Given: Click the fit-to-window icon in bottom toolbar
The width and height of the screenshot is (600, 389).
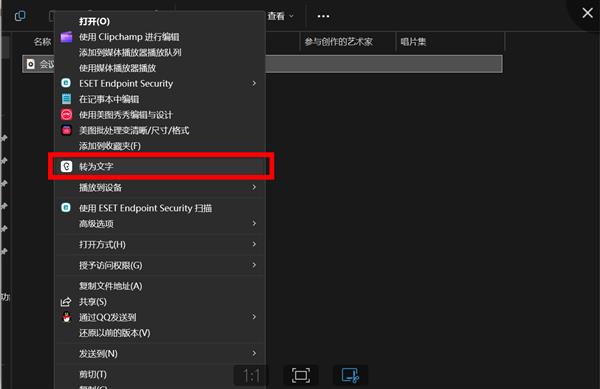Looking at the screenshot, I should (x=301, y=375).
